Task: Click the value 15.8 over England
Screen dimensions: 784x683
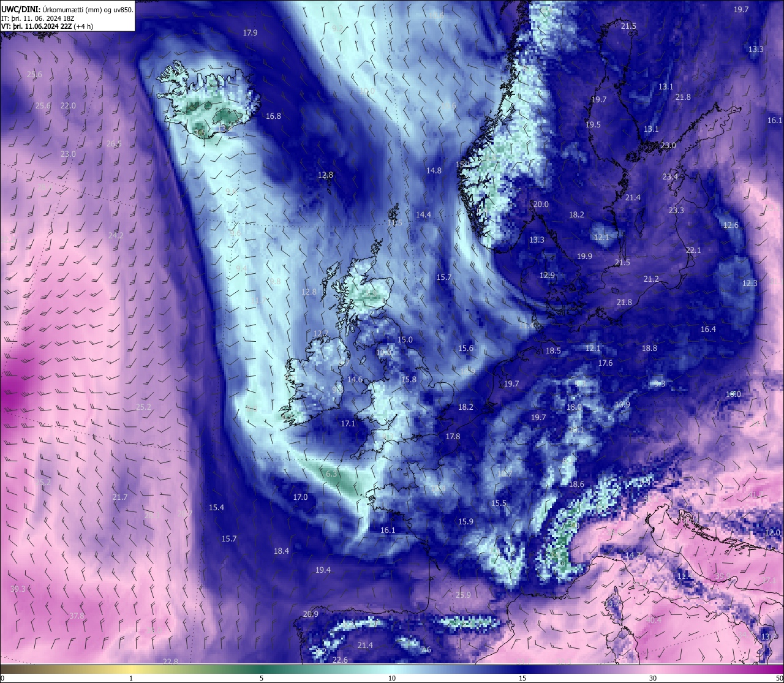Action: (x=409, y=380)
